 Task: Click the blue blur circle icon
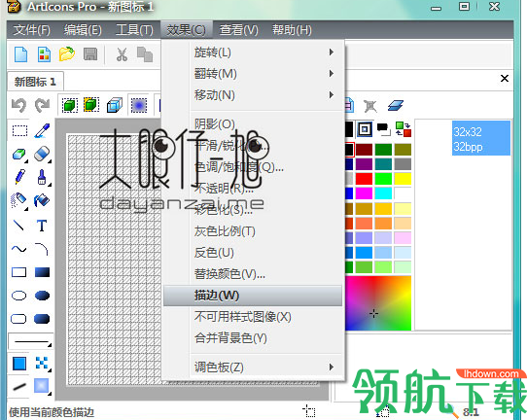139,105
